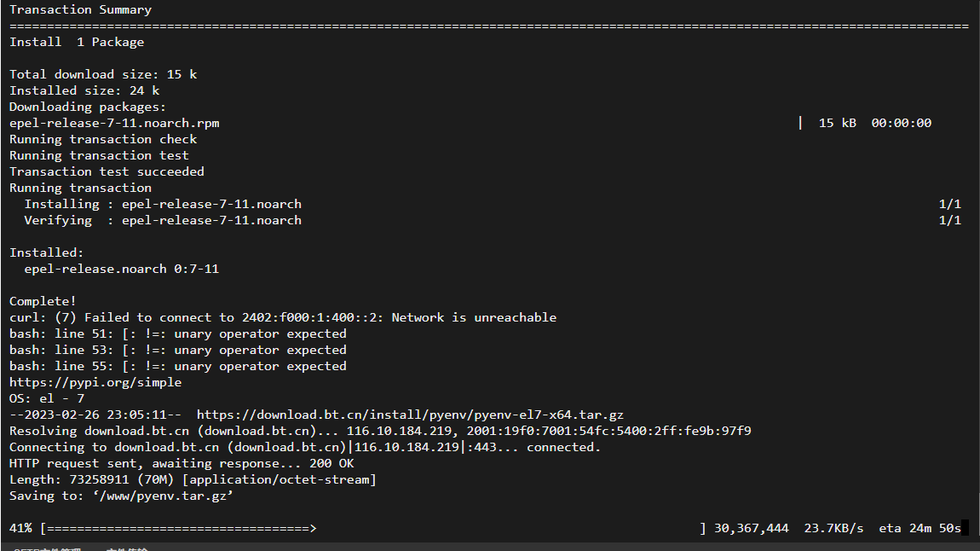Click the 'Total download size: 15 k' line
This screenshot has width=980, height=551.
(103, 74)
